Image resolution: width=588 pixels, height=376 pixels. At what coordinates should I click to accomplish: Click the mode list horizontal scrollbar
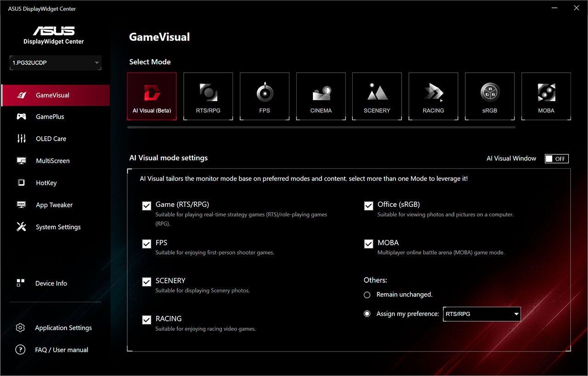click(321, 127)
